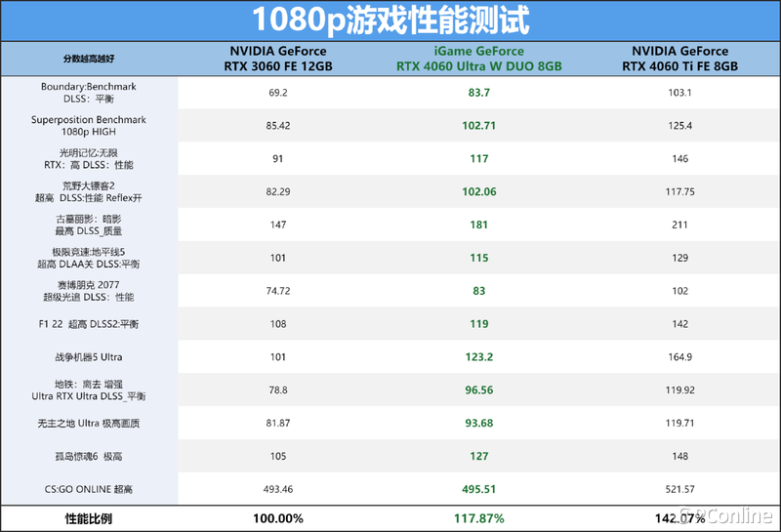Click the green value 102.06

click(x=478, y=191)
